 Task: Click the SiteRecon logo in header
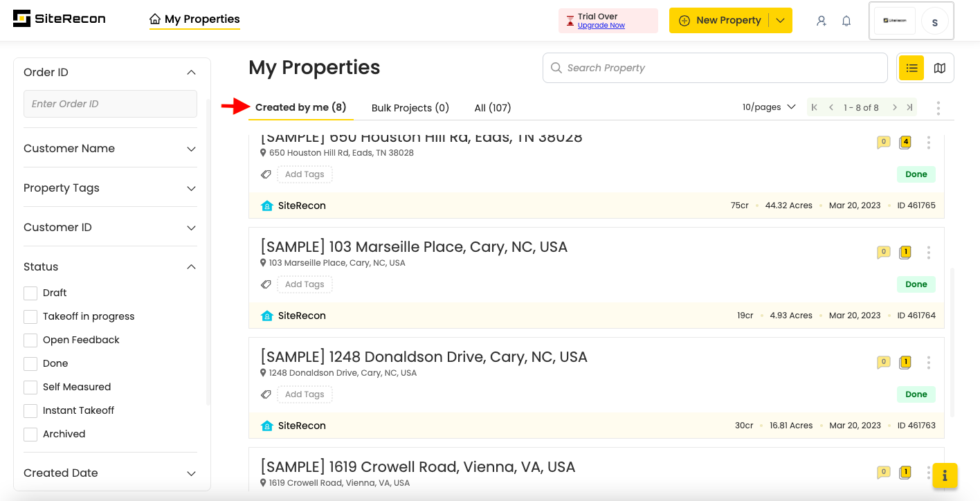pyautogui.click(x=60, y=19)
